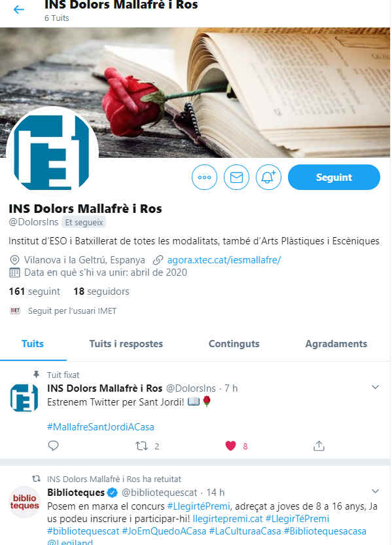Screen dimensions: 392x545
Task: Retweet the pinned tweet
Action: click(x=141, y=445)
